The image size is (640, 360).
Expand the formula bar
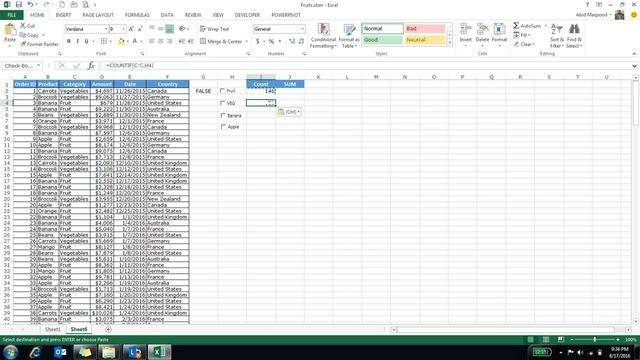(634, 66)
